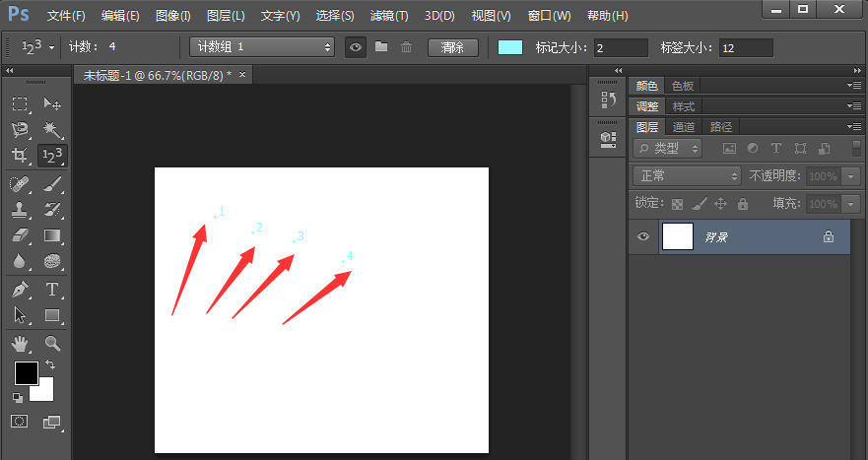The image size is (868, 460).
Task: Switch to the 色板 panel tab
Action: [x=682, y=87]
